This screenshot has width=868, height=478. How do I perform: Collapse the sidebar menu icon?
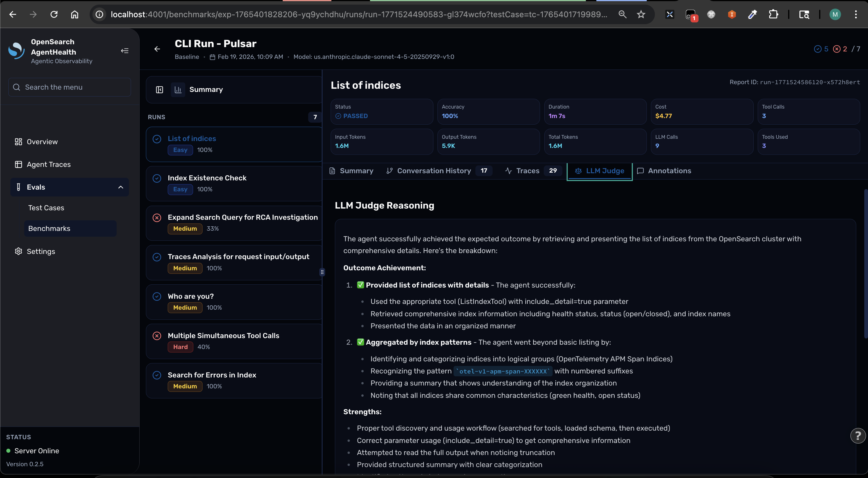[x=125, y=51]
